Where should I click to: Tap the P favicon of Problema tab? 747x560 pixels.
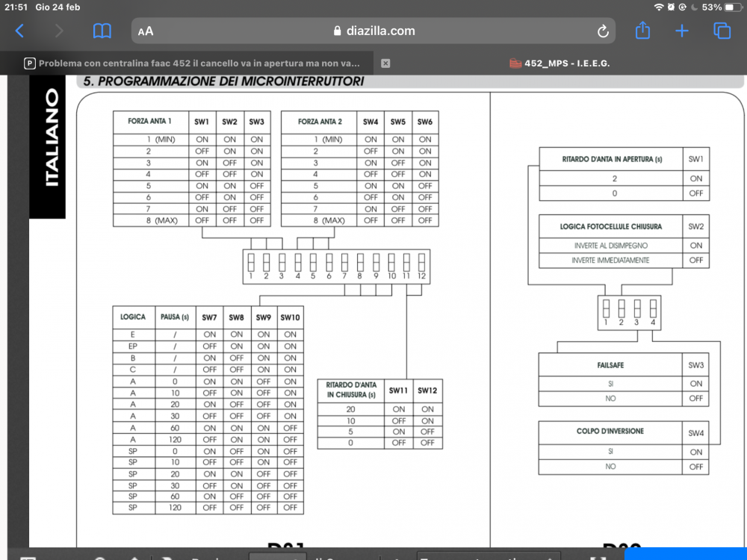pyautogui.click(x=30, y=63)
